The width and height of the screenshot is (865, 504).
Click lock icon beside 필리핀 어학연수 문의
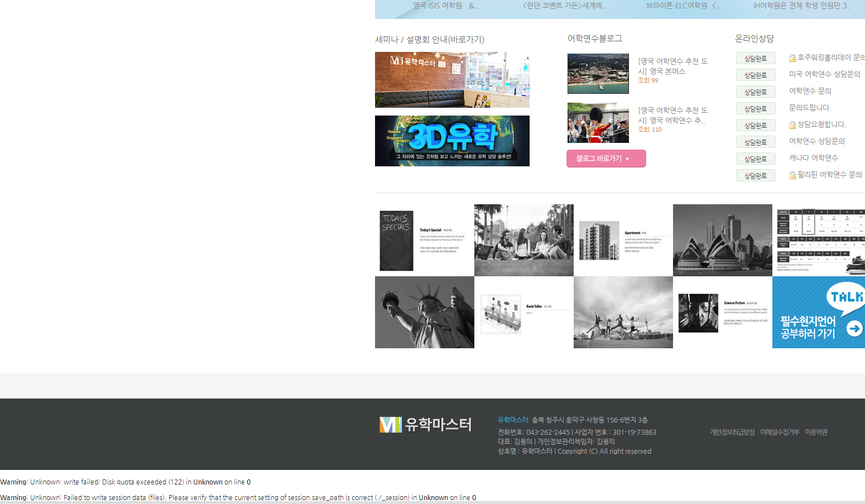(x=792, y=175)
